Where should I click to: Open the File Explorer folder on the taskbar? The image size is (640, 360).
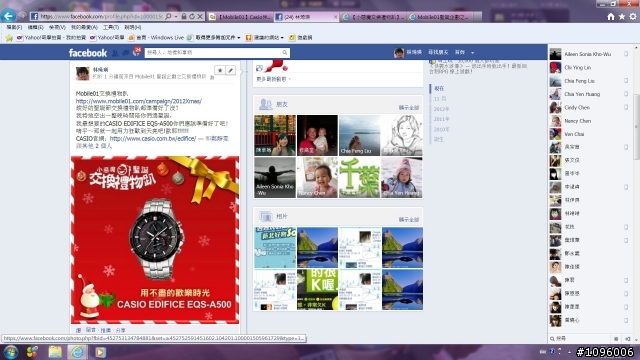coord(55,351)
